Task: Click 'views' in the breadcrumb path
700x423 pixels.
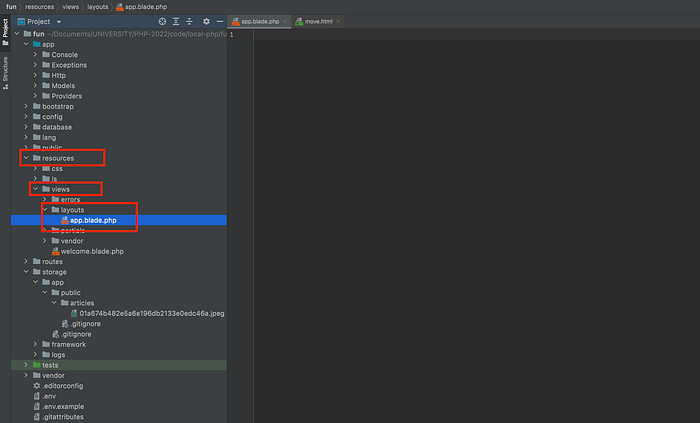Action: pyautogui.click(x=71, y=7)
